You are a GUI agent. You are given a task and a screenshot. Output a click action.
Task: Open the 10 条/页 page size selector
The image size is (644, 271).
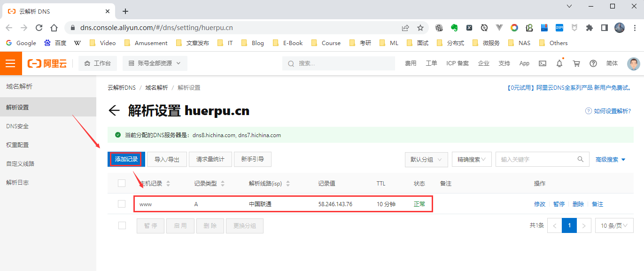click(x=614, y=225)
